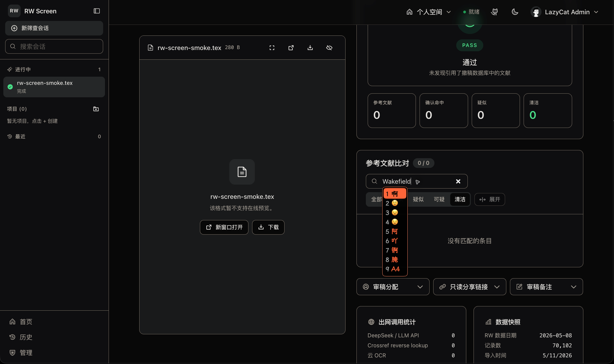Expand the 项目 (0) section
Image resolution: width=614 pixels, height=364 pixels.
tap(17, 109)
